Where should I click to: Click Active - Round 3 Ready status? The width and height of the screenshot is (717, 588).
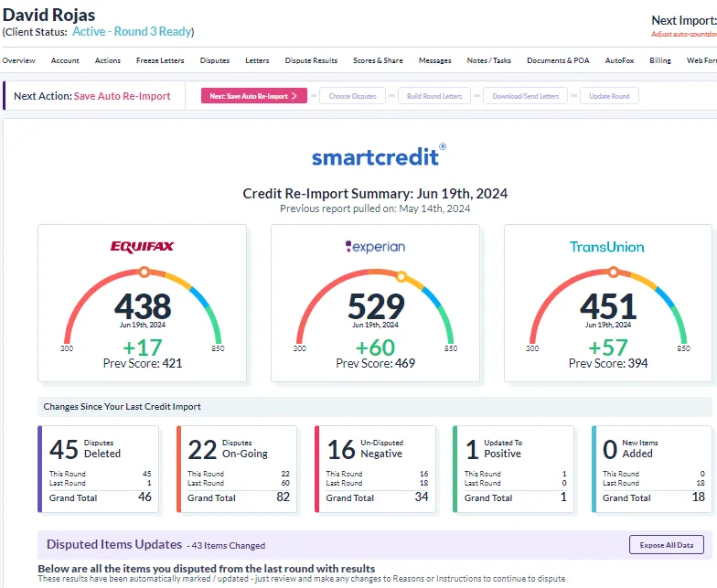coord(132,31)
